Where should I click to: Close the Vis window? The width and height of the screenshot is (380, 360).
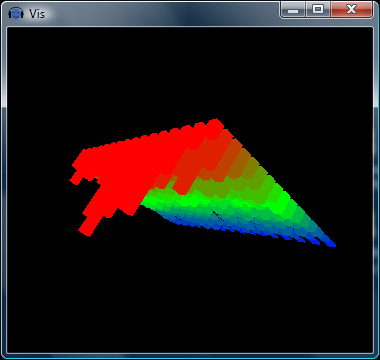(351, 9)
